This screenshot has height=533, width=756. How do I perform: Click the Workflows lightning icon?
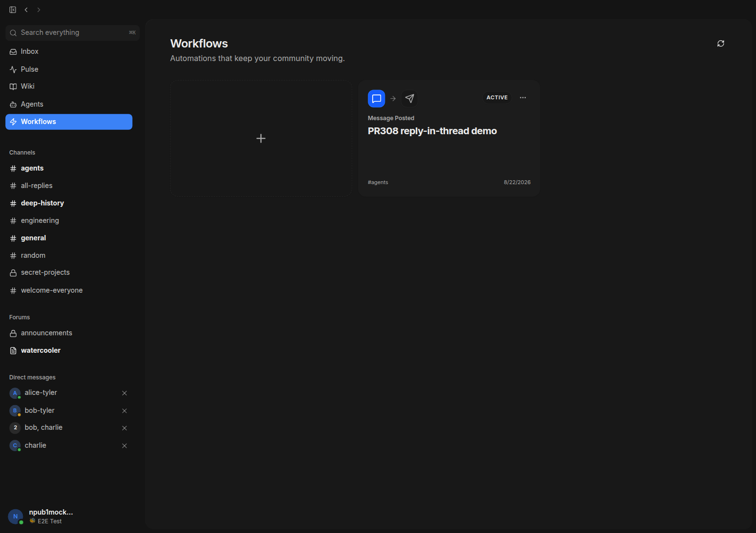pos(13,122)
